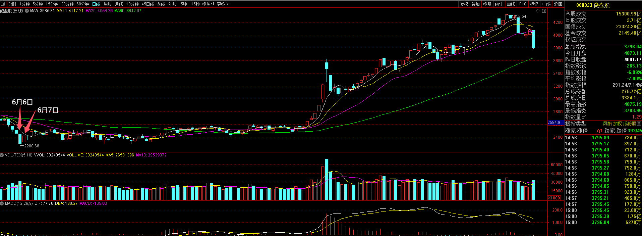This screenshot has width=644, height=236.
Task: Select the 60分钟 period tab
Action: coord(83,4)
